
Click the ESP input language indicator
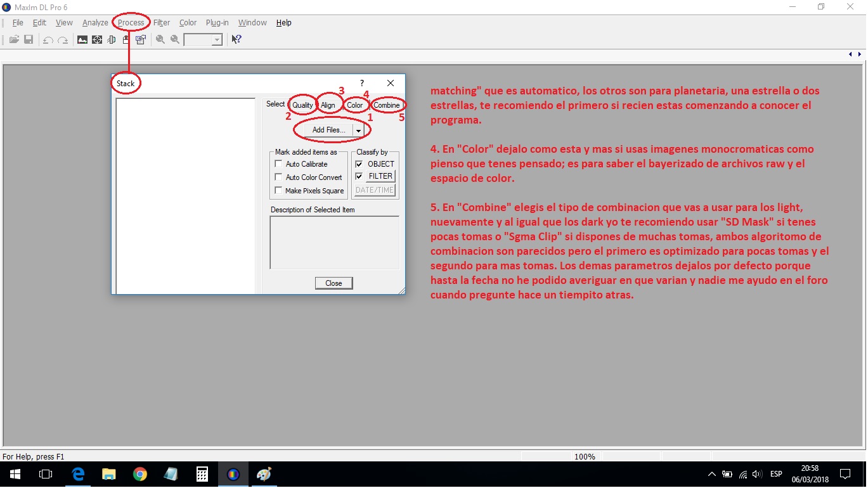tap(776, 474)
